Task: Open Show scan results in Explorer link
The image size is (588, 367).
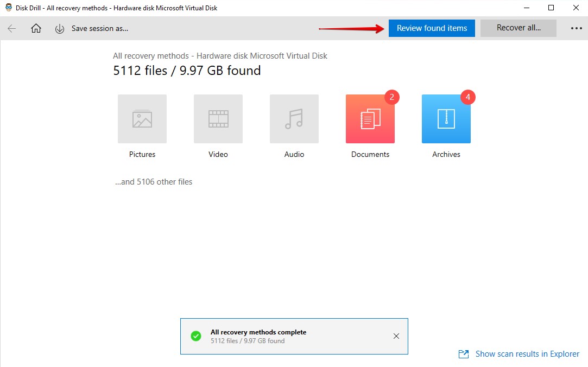Action: tap(527, 354)
